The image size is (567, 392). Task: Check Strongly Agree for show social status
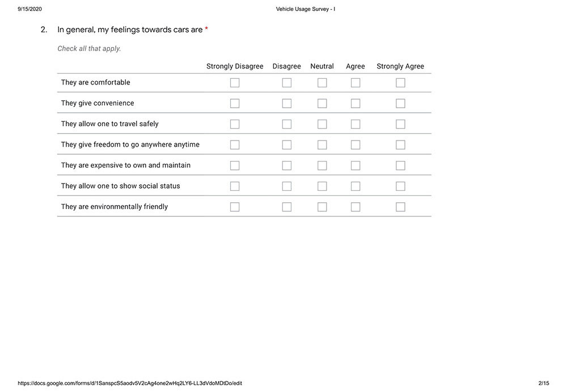[400, 186]
